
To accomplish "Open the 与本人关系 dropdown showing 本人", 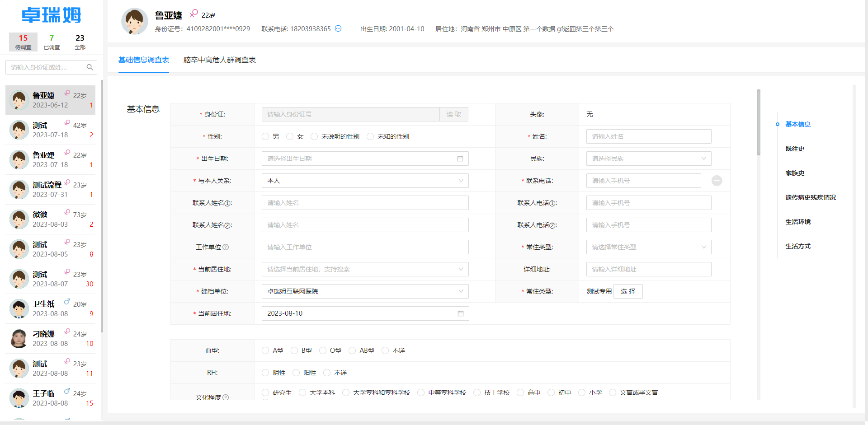I will (x=365, y=181).
